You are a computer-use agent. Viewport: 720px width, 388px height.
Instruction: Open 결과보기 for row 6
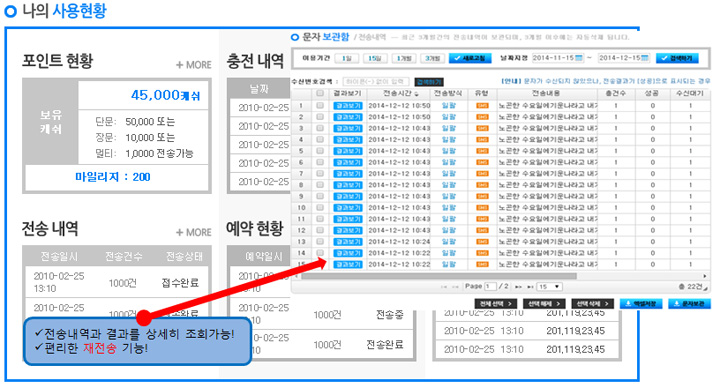pos(348,163)
